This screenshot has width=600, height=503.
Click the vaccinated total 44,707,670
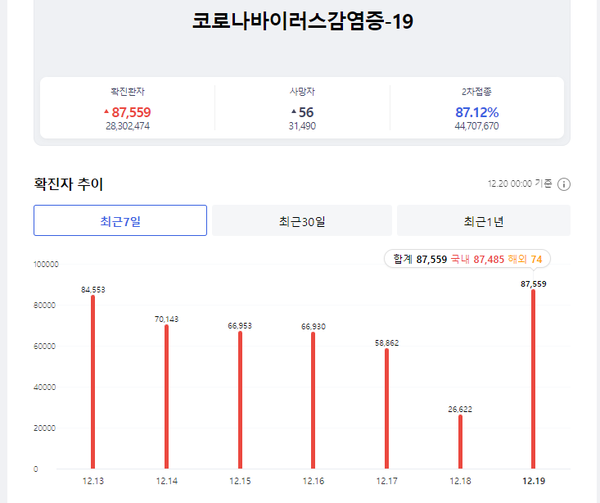477,126
